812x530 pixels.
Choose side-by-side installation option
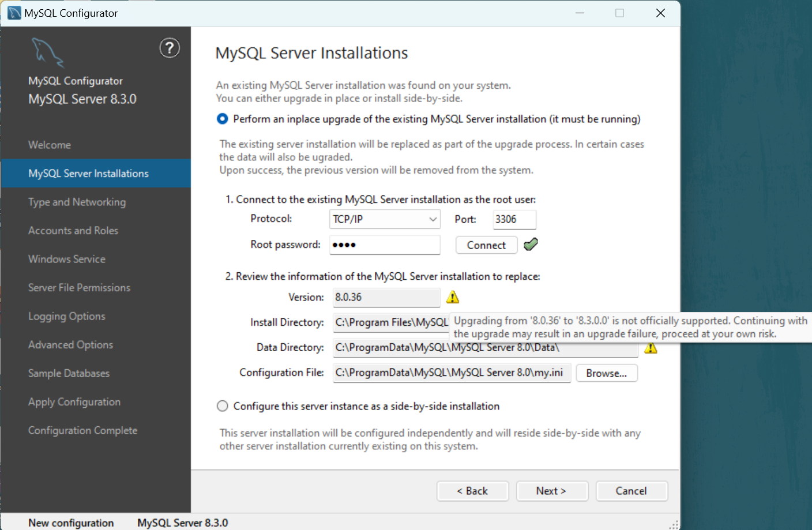(x=222, y=405)
